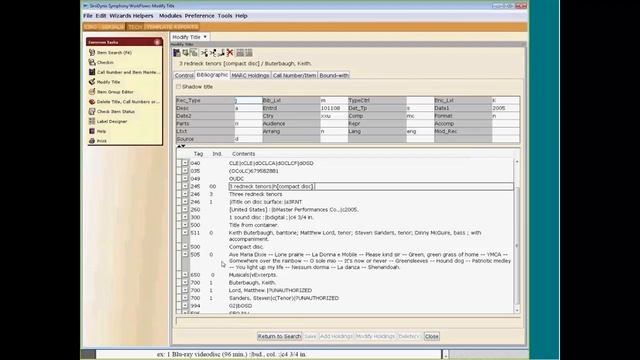Click the box beside tag 505 row
The image size is (640, 360).
(185, 254)
